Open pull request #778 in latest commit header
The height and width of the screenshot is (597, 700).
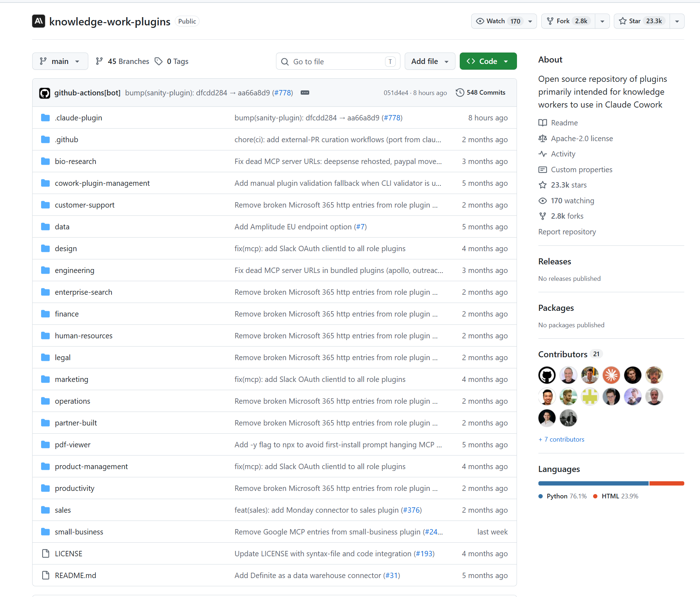(x=282, y=93)
